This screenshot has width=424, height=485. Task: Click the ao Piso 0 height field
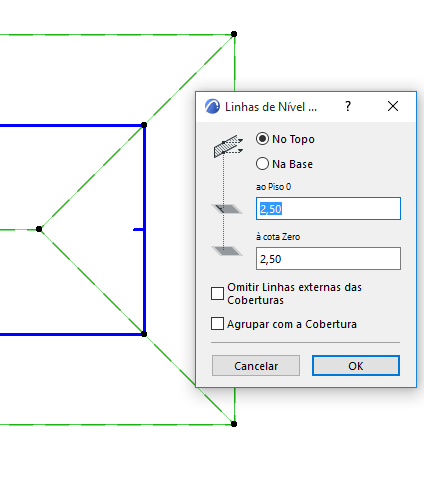click(328, 209)
